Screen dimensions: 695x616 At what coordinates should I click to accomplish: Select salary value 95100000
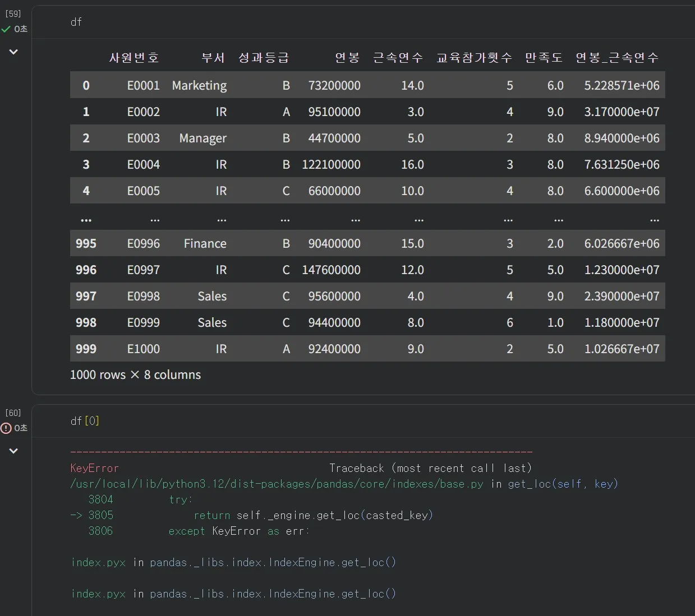(x=334, y=112)
